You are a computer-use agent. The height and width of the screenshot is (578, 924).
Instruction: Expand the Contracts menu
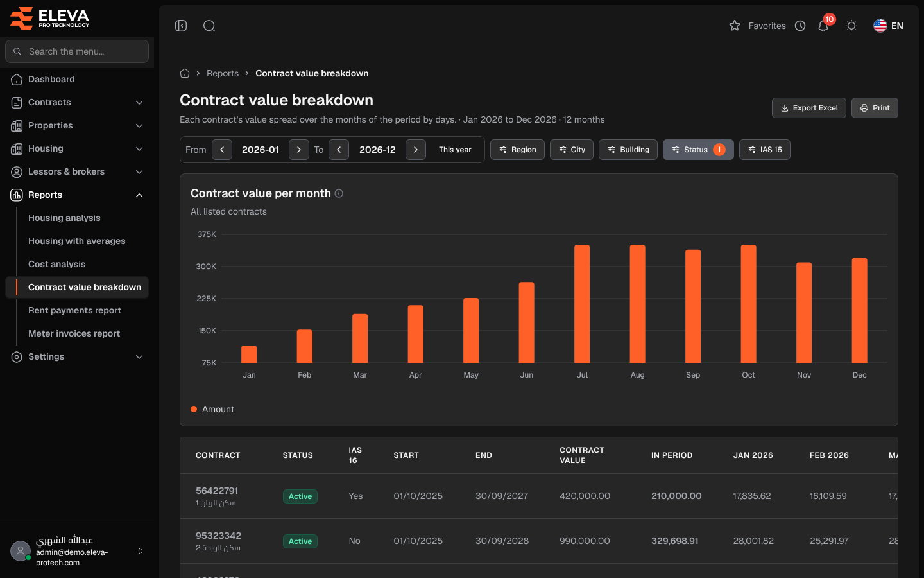pos(77,102)
